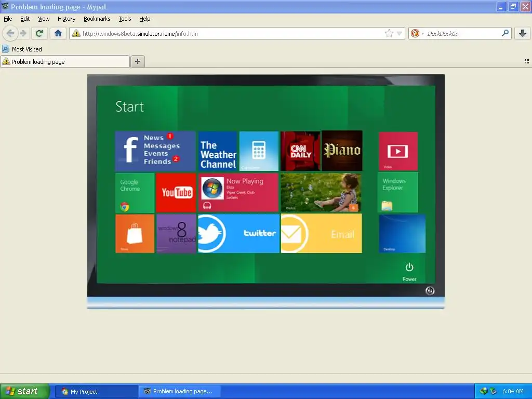Go back with the browser Back arrow
The width and height of the screenshot is (532, 399).
(10, 33)
